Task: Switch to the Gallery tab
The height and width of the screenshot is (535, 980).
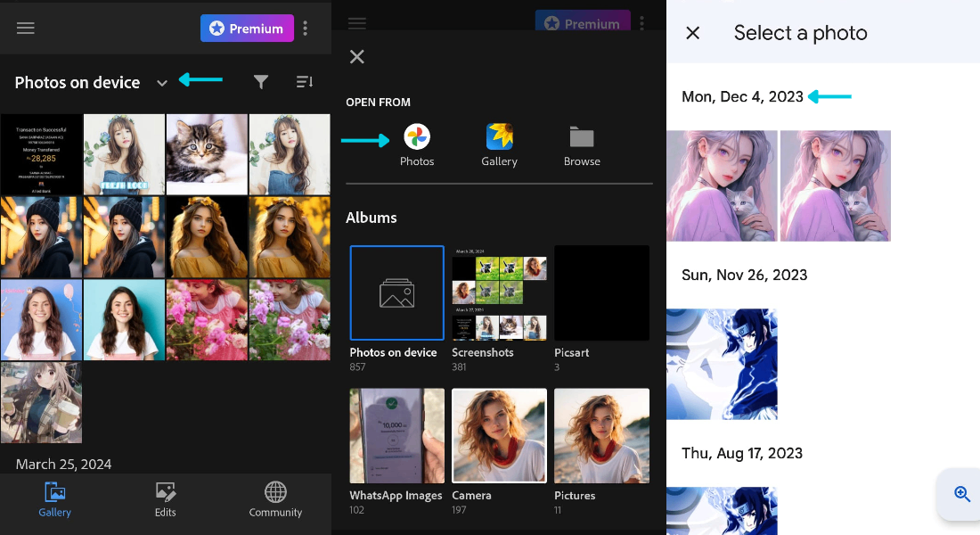Action: tap(55, 500)
